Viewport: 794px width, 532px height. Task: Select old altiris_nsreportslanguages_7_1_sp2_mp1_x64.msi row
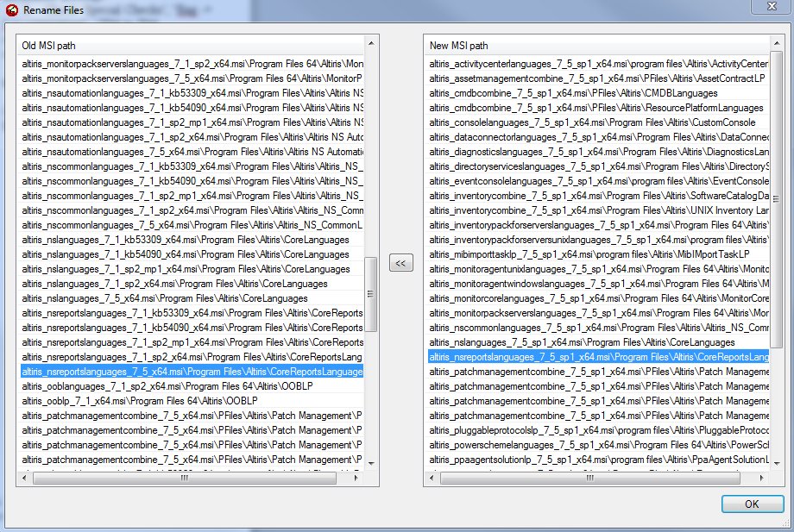[192, 342]
